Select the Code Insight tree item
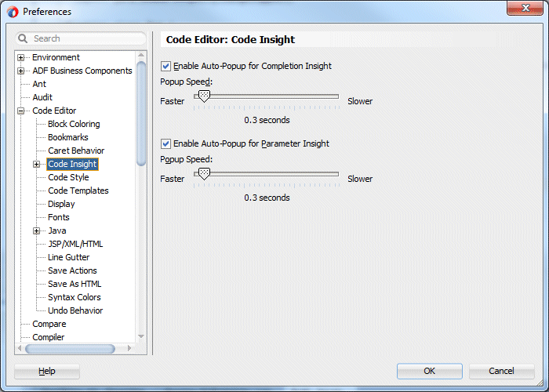 coord(72,164)
